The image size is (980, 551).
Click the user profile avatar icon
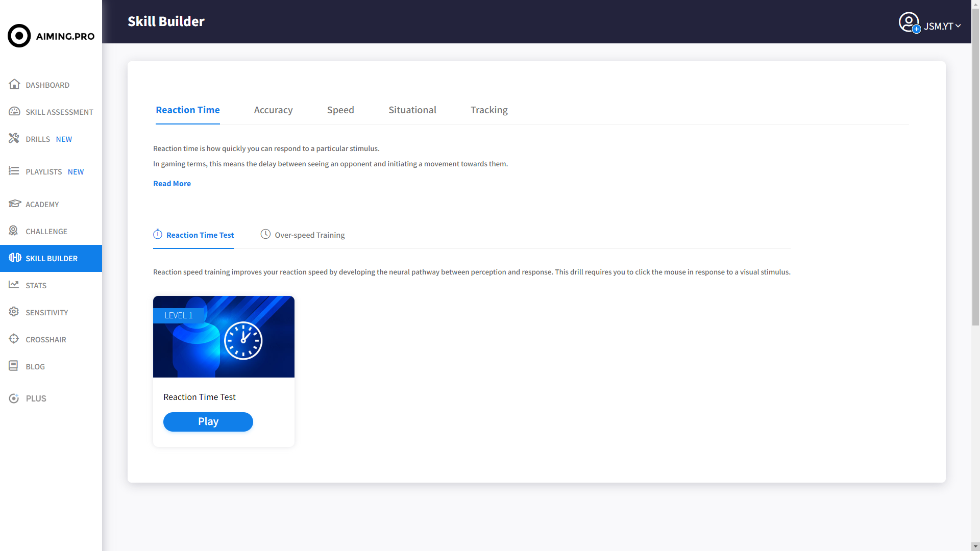[909, 22]
